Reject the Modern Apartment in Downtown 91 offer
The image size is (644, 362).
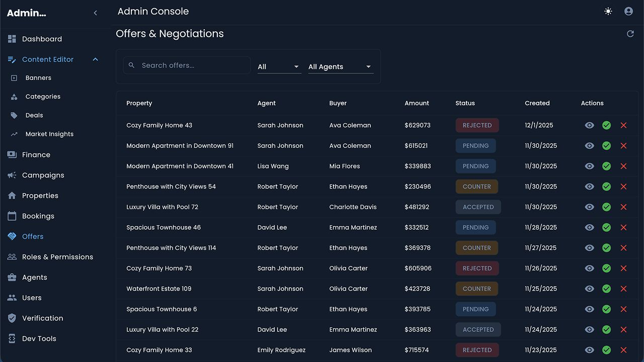[x=623, y=146]
